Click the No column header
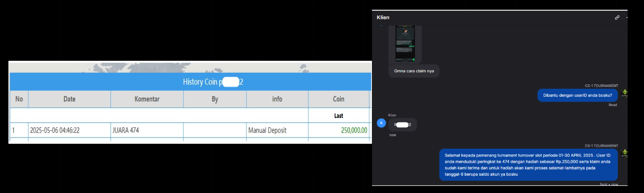644x193 pixels. (19, 99)
